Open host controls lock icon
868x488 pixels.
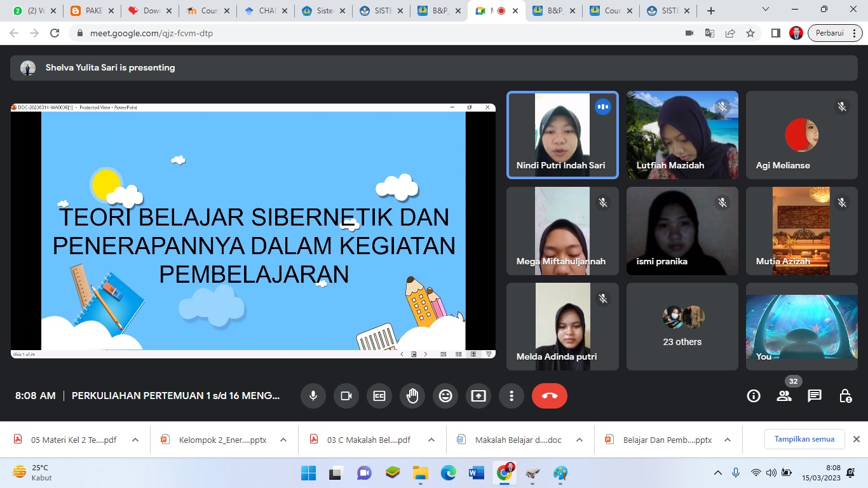pos(845,396)
